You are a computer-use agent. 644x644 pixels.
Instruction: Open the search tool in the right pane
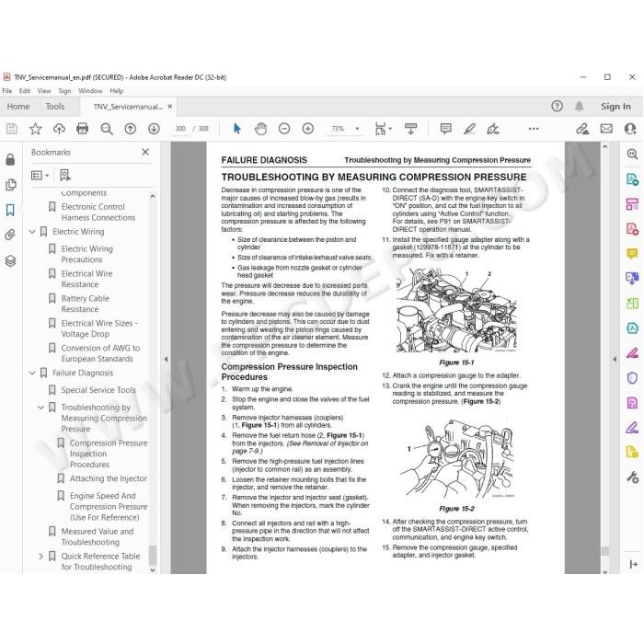633,154
